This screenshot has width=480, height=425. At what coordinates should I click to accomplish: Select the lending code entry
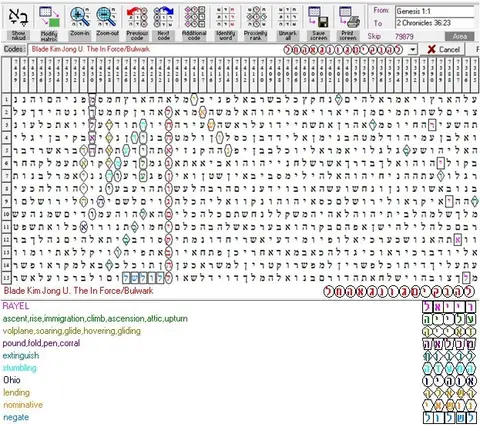pos(16,393)
